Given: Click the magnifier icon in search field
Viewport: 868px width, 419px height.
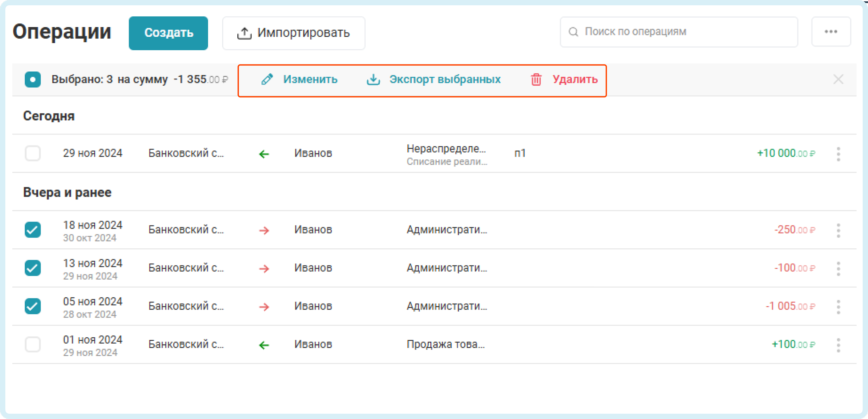Looking at the screenshot, I should 573,32.
